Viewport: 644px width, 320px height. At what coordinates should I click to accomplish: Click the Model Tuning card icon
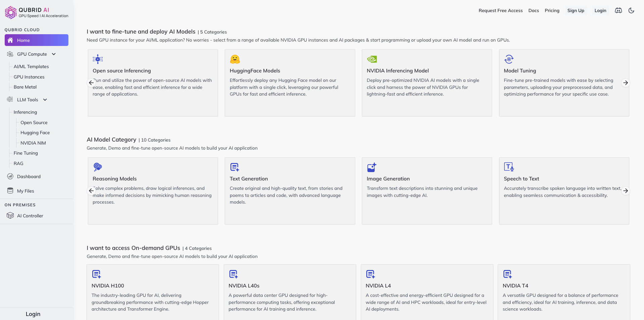[x=509, y=59]
